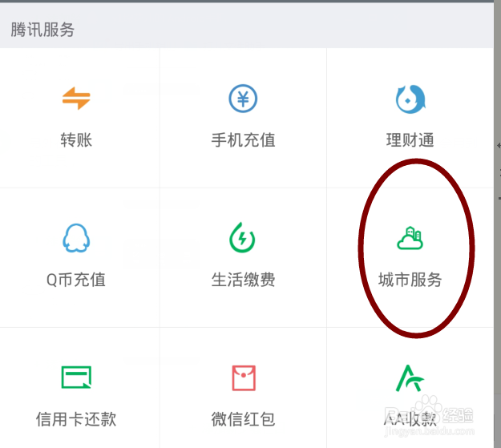Viewport: 501px width, 448px height.
Task: Tap the green credit card icon
Action: point(76,377)
